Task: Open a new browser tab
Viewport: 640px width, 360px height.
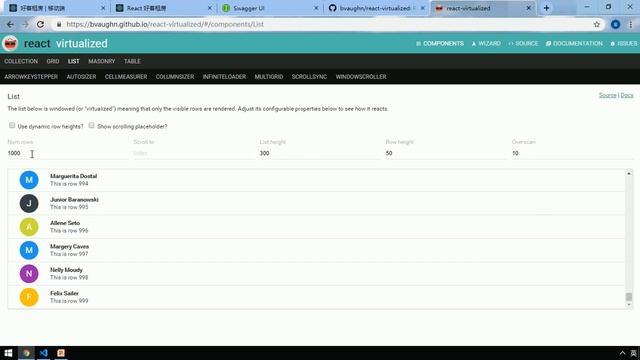Action: tap(547, 8)
